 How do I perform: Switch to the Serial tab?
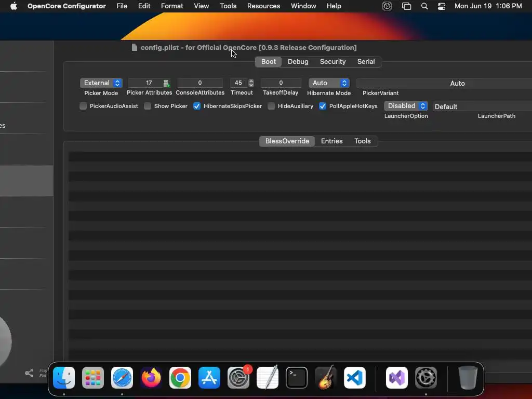point(366,62)
